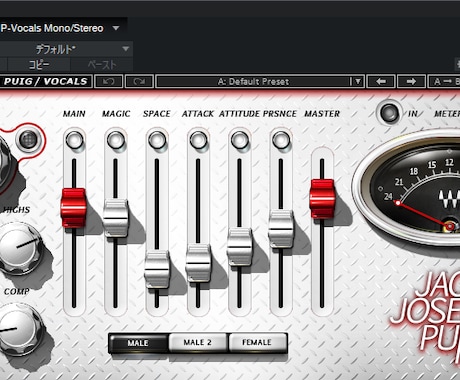The width and height of the screenshot is (460, 380).
Task: Select the FEMALE voice type
Action: click(x=257, y=342)
